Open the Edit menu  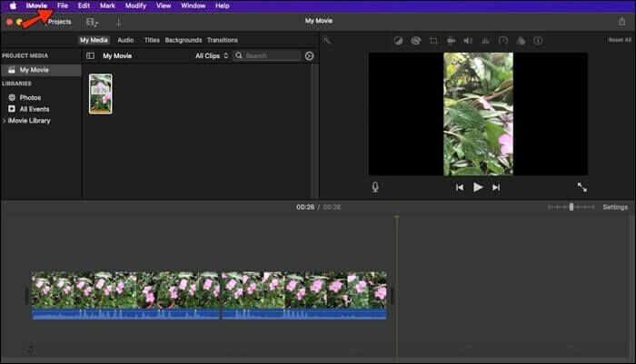click(84, 5)
